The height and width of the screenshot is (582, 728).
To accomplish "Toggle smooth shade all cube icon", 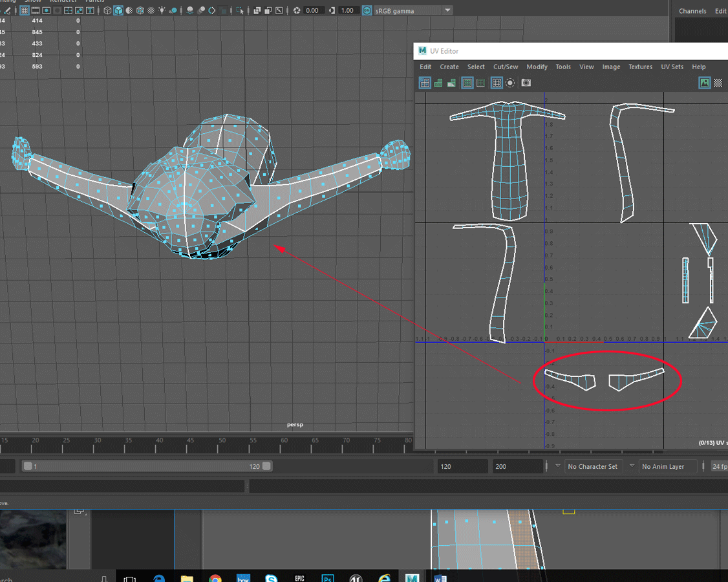I will 118,10.
